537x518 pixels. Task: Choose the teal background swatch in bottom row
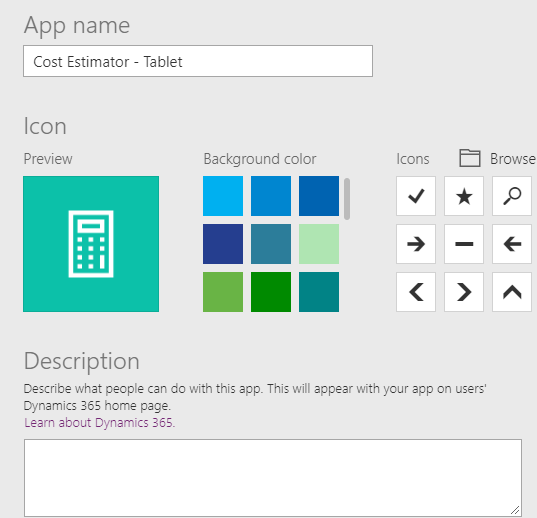click(319, 292)
